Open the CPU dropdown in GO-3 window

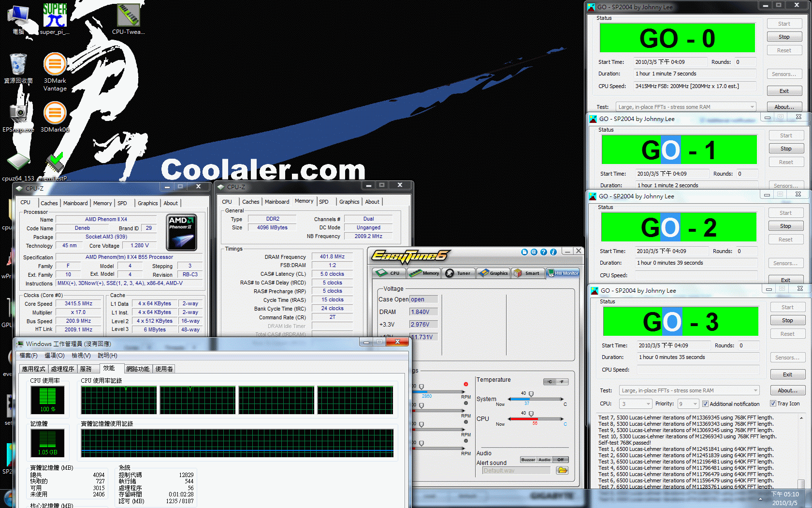pyautogui.click(x=636, y=403)
